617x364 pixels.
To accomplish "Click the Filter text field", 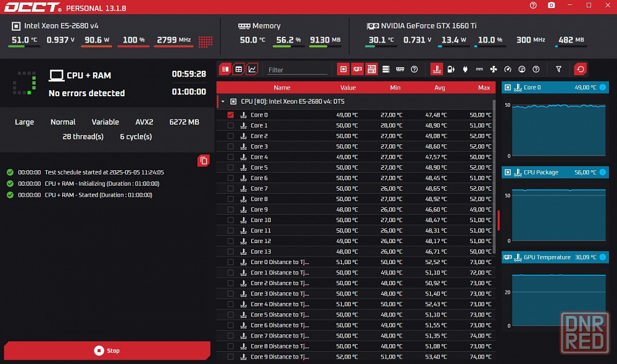I will pos(297,70).
